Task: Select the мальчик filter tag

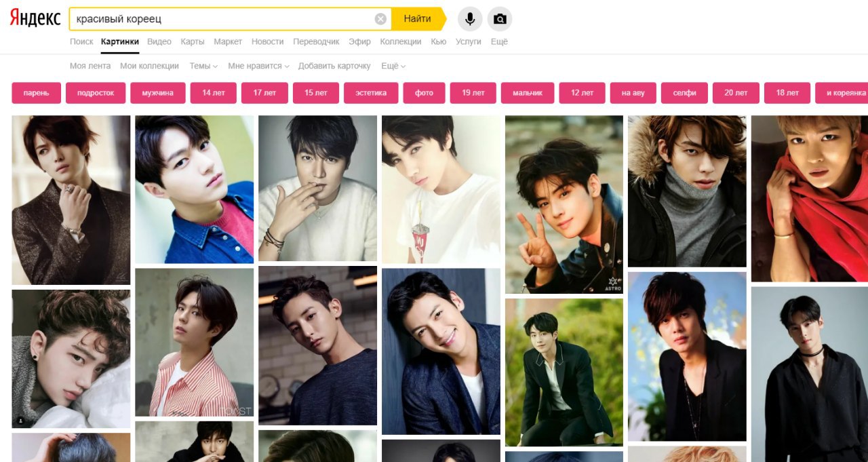Action: 528,93
